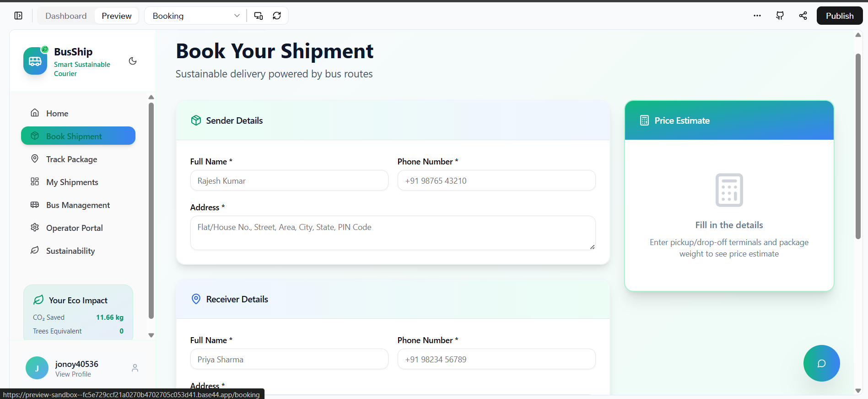868x399 pixels.
Task: Click the share icon near Publish
Action: coord(803,16)
